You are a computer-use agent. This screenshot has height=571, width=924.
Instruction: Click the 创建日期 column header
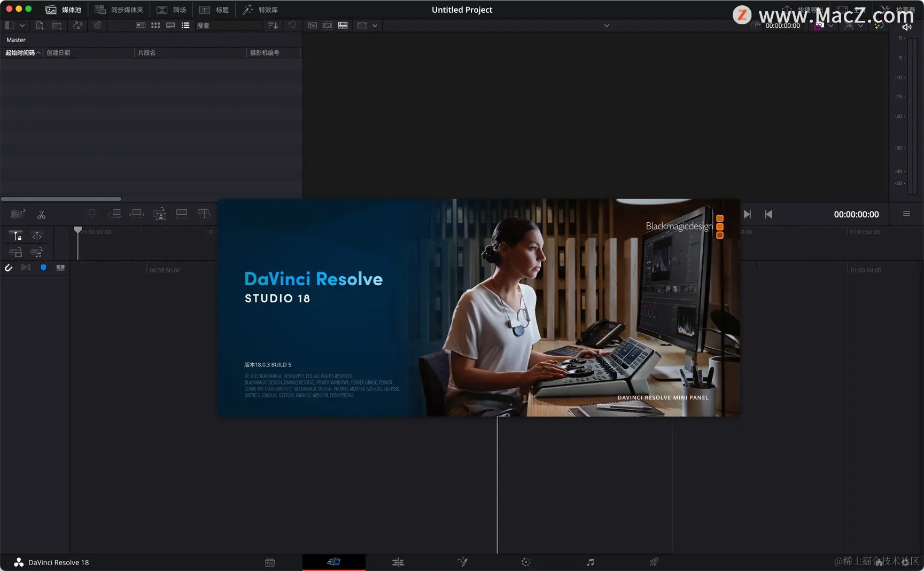[89, 52]
